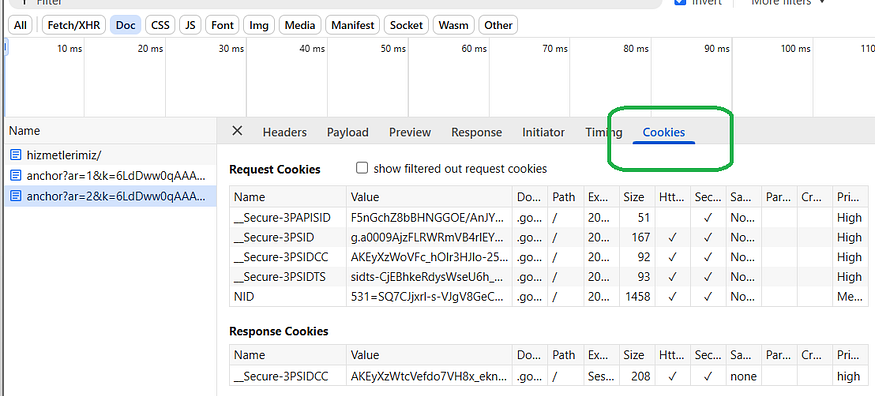The image size is (875, 396).
Task: Switch to the Response tab
Action: click(477, 132)
